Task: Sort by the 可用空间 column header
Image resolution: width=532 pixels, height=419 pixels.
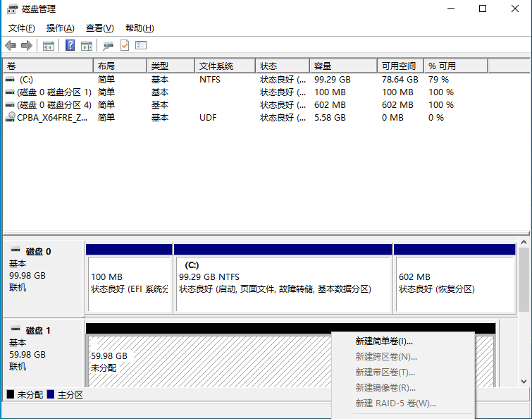Action: (x=401, y=66)
